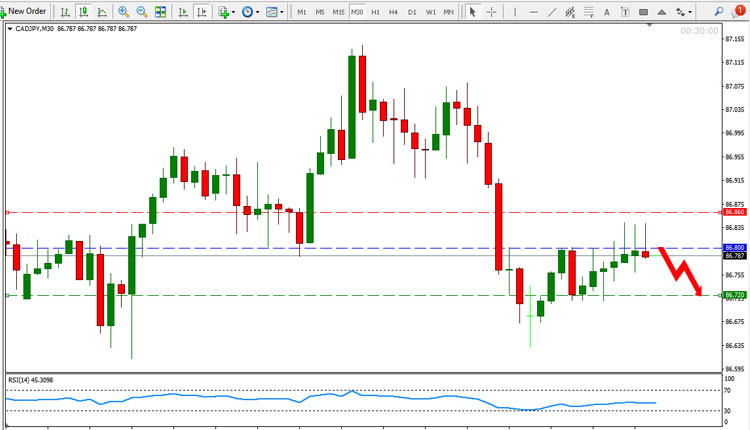Image resolution: width=750 pixels, height=430 pixels.
Task: Zoom in on the chart
Action: [123, 12]
